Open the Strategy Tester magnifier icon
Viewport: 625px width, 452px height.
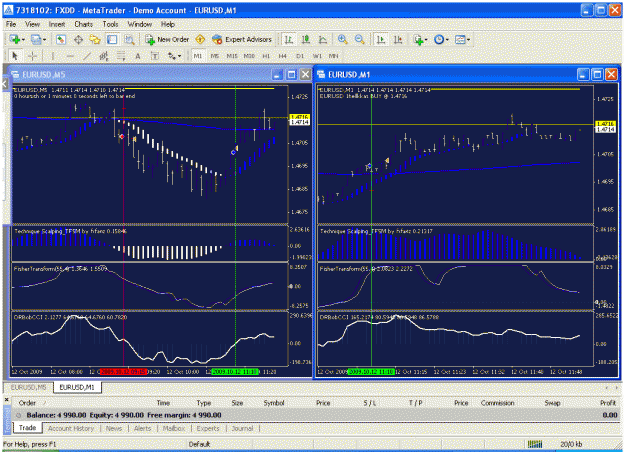click(x=129, y=39)
